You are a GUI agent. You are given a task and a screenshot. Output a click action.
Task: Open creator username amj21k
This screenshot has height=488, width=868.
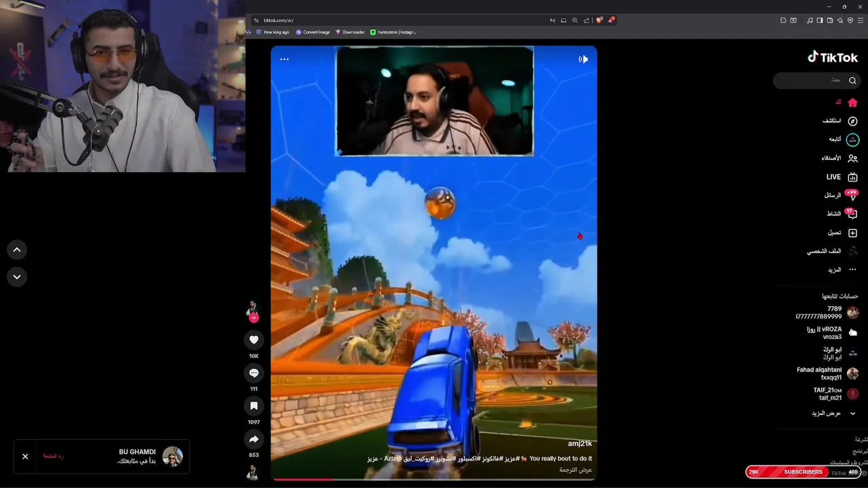pyautogui.click(x=580, y=443)
